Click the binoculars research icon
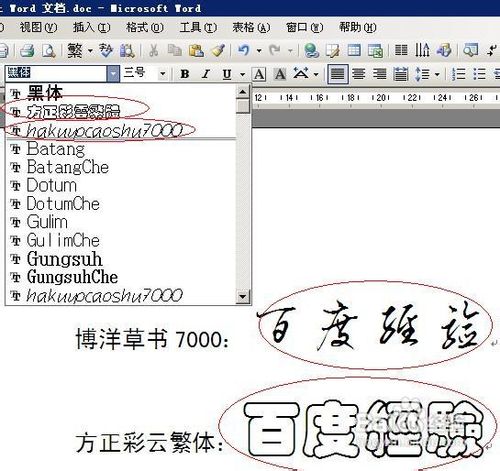Screen dimensions: 500x471 [x=127, y=51]
